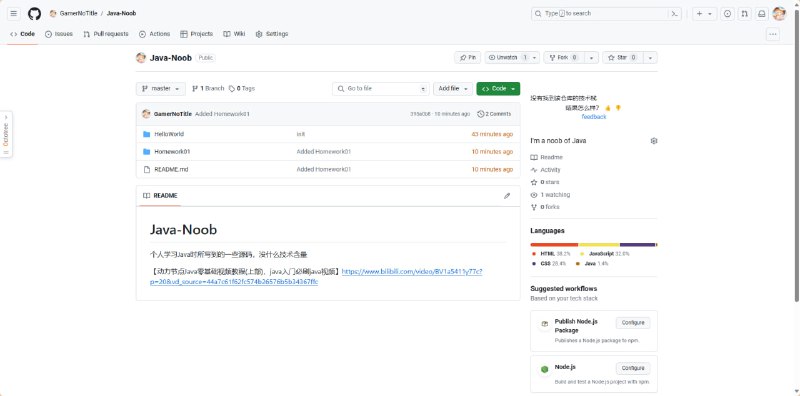The image size is (800, 396).
Task: View the 0 Tags link
Action: pos(242,89)
